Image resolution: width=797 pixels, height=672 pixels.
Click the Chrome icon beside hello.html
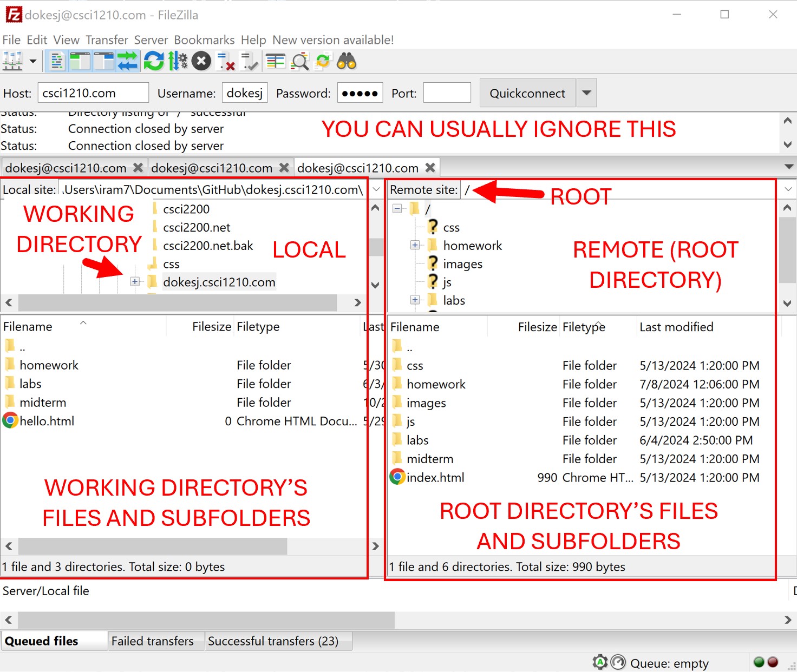click(x=10, y=420)
